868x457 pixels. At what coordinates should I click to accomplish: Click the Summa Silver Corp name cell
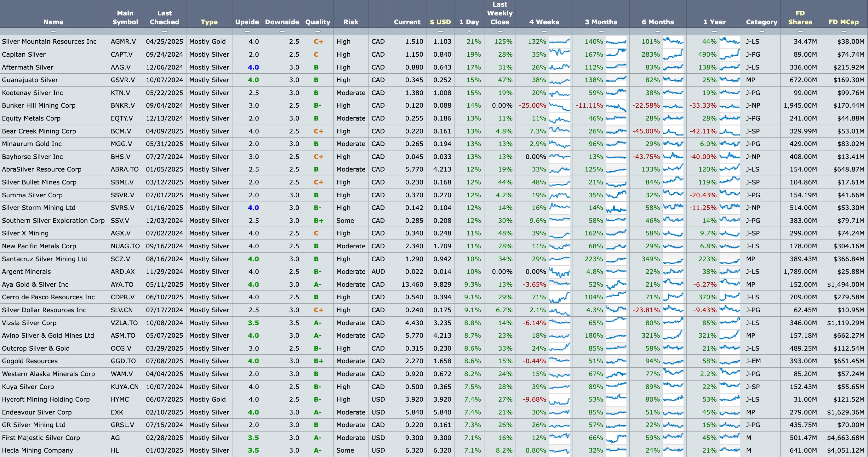click(x=32, y=195)
